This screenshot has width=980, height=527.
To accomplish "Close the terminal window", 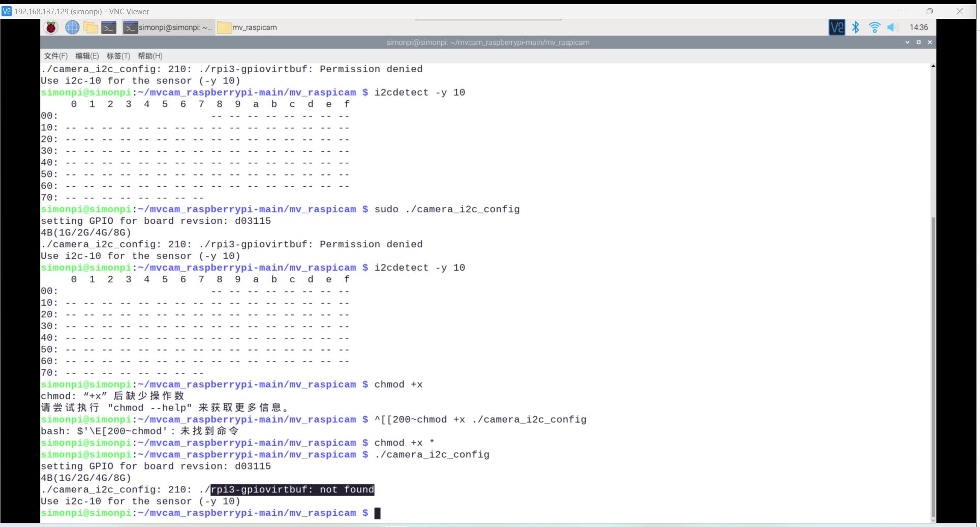I will pyautogui.click(x=930, y=42).
